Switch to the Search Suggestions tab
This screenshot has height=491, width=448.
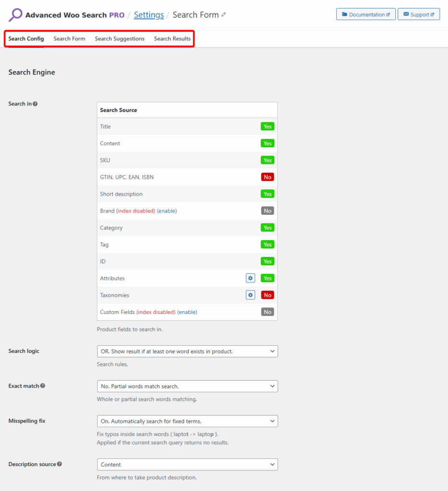pos(119,38)
